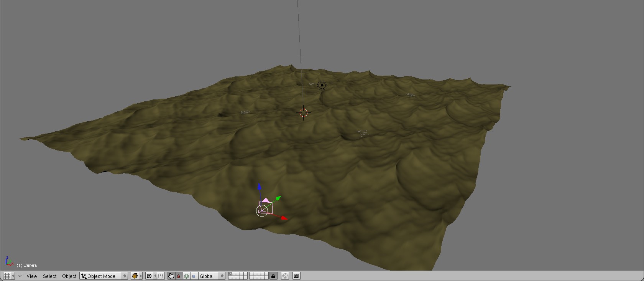This screenshot has height=281, width=644.
Task: Select the lamp object above the terrain
Action: point(322,85)
